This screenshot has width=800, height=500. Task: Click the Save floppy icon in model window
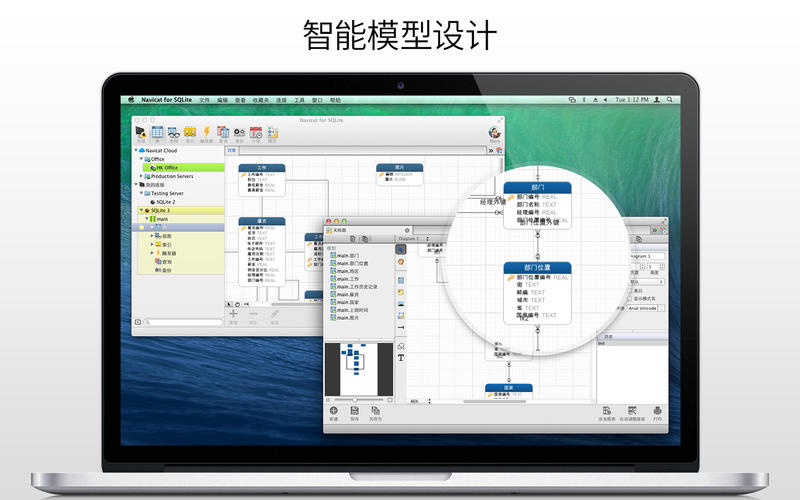(355, 411)
